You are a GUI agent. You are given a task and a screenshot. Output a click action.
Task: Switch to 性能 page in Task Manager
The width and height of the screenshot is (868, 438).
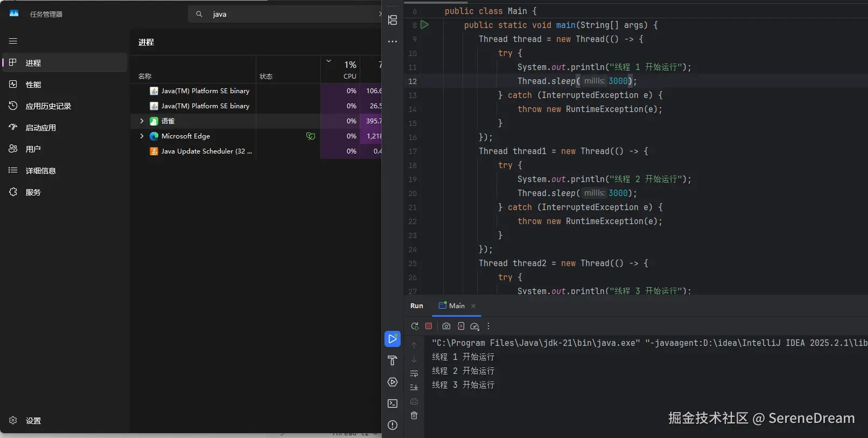(x=33, y=85)
